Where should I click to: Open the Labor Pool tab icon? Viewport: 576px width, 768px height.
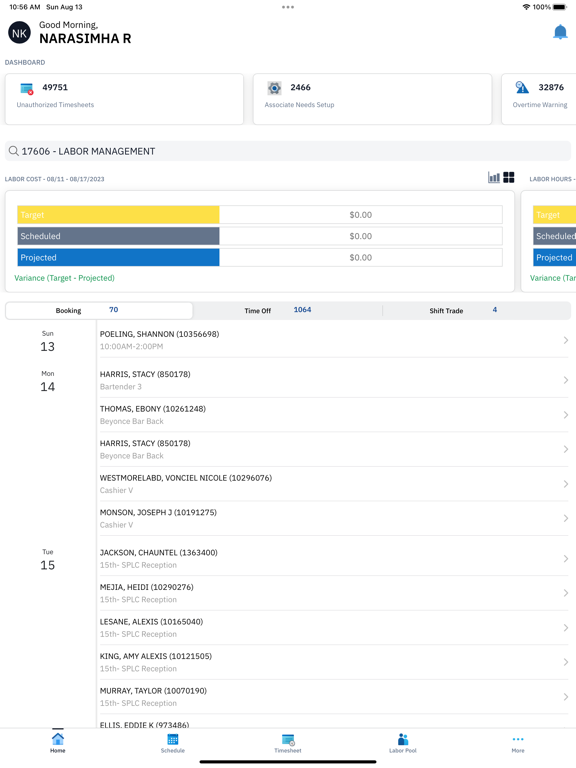click(x=403, y=742)
